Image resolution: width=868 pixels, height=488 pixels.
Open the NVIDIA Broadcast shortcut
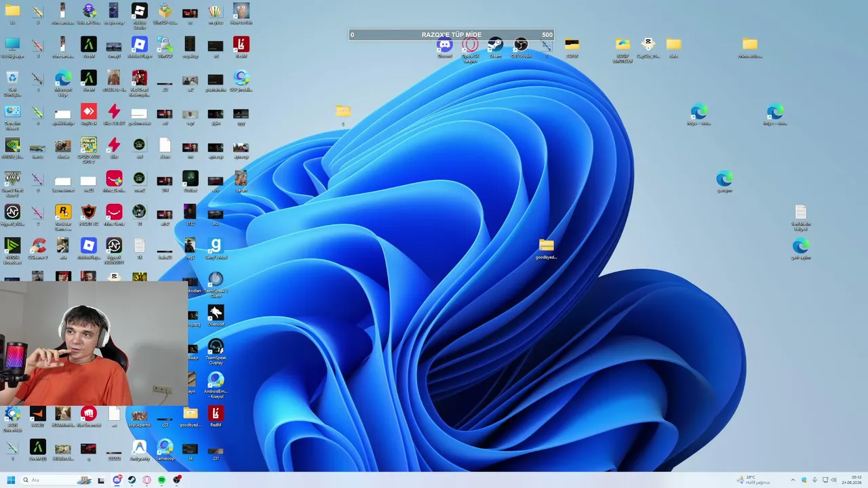(12, 250)
